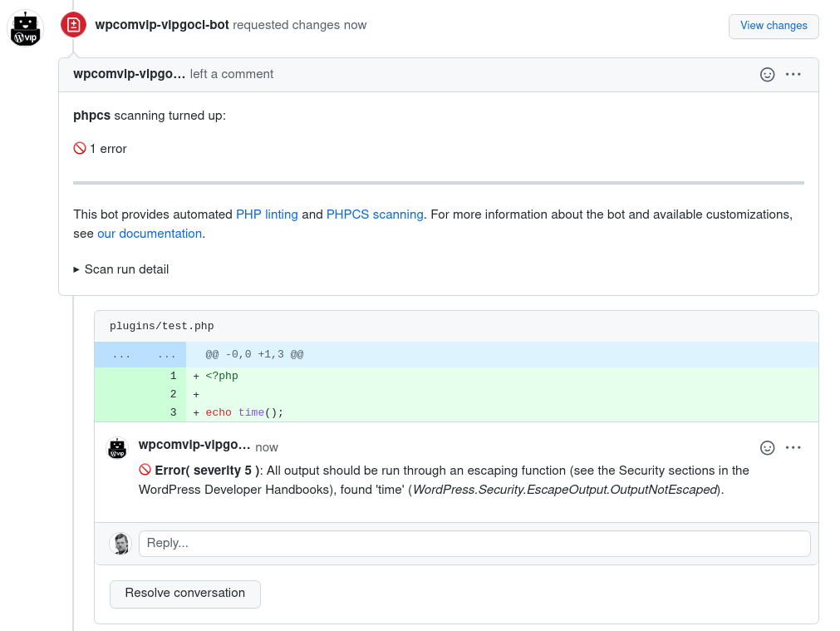Click the red changes-requested review icon
Viewport: 840px width, 631px height.
coord(73,25)
